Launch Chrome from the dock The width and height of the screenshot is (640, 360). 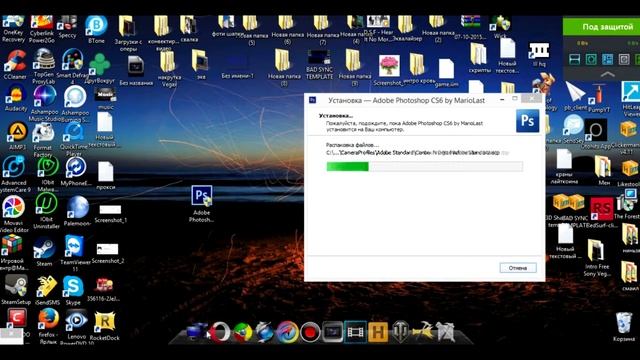pyautogui.click(x=242, y=333)
